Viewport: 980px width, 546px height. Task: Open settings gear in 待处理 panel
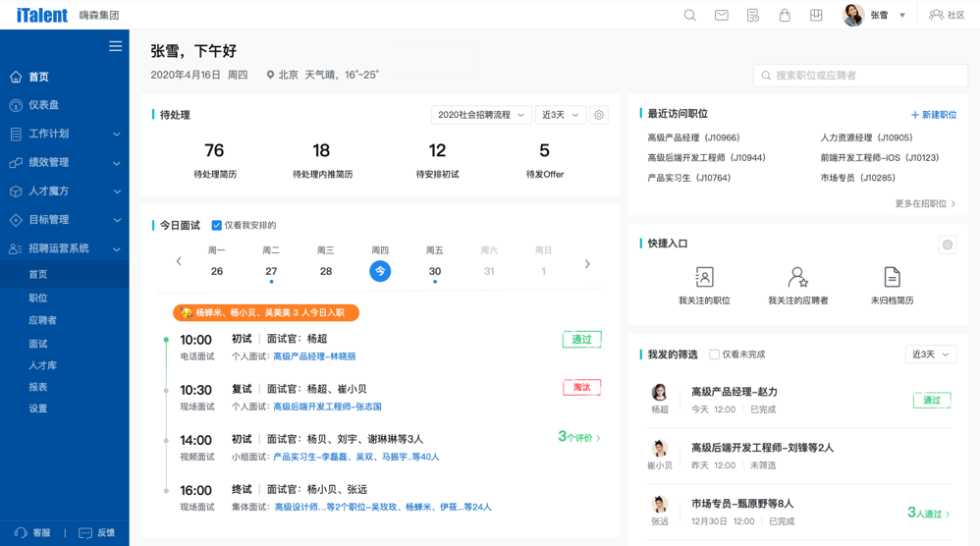(599, 115)
